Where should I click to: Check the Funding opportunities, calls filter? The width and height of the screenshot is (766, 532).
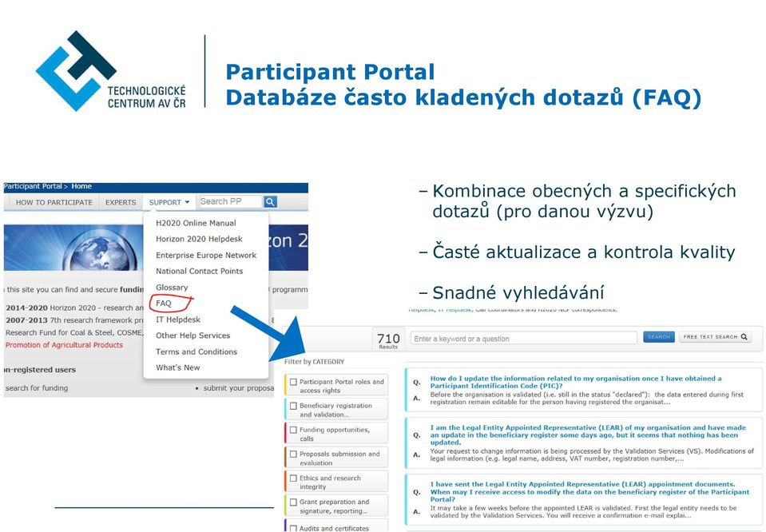(293, 430)
